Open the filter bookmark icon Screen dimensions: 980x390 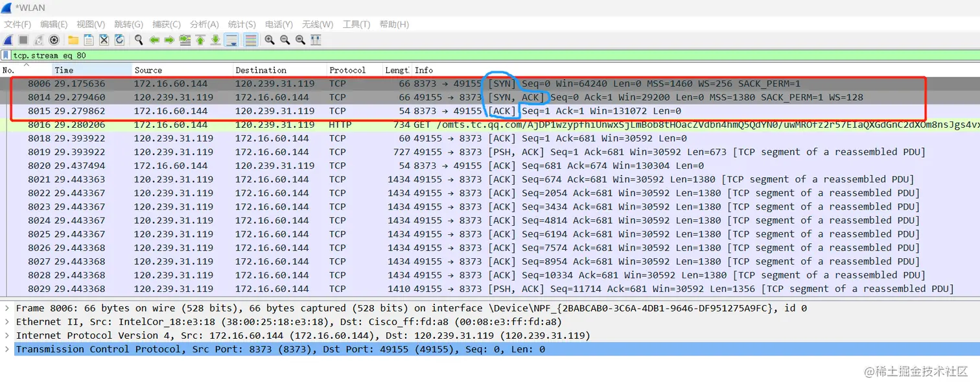6,55
